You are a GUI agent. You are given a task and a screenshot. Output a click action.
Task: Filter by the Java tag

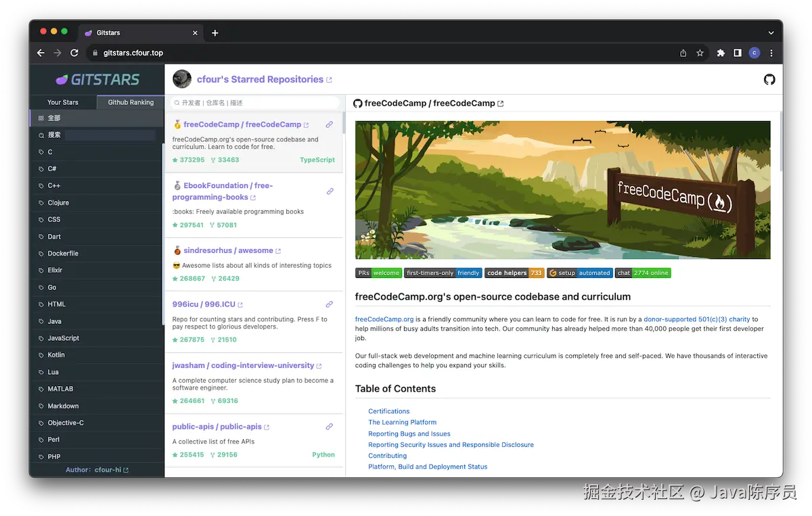(x=97, y=321)
